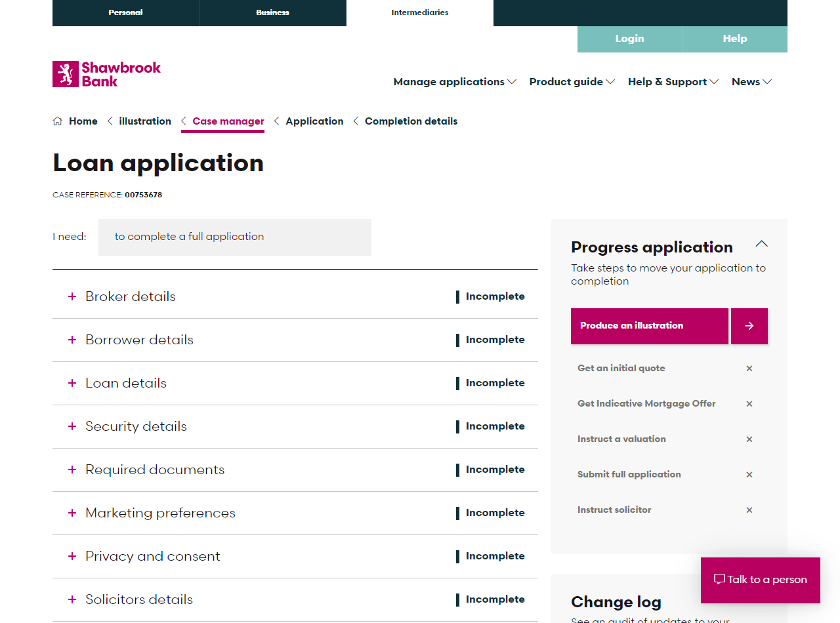Click the arrow button beside Produce an illustration
Image resolution: width=840 pixels, height=623 pixels.
pyautogui.click(x=749, y=326)
